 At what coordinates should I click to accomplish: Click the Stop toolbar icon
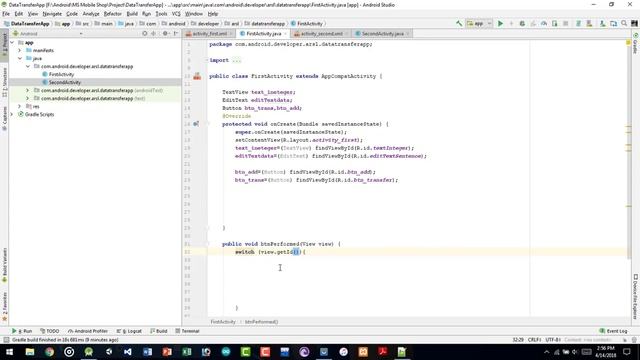(565, 24)
